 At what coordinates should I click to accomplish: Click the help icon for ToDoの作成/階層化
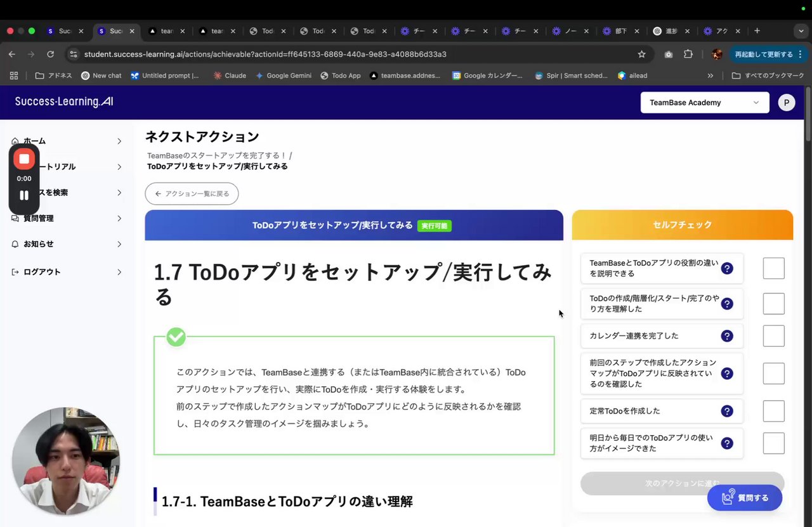point(727,304)
